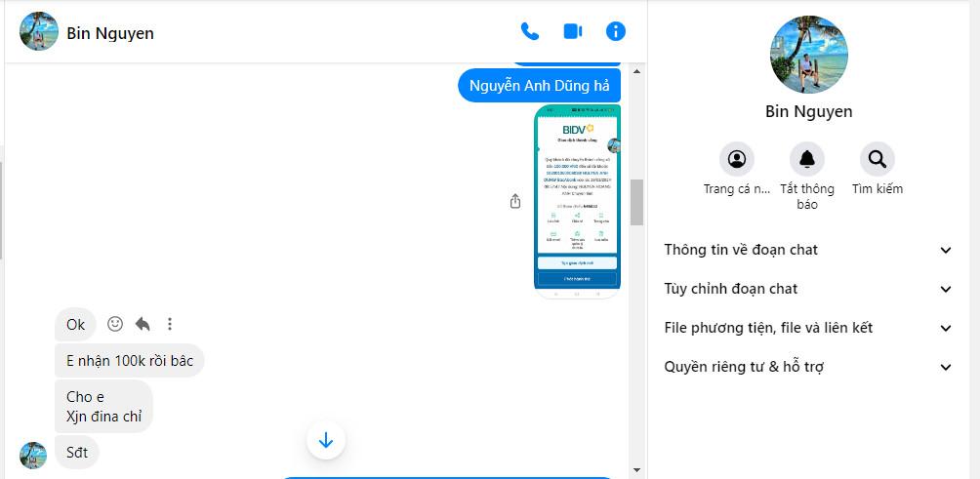
Task: Jump to latest messages with down arrow
Action: 326,441
